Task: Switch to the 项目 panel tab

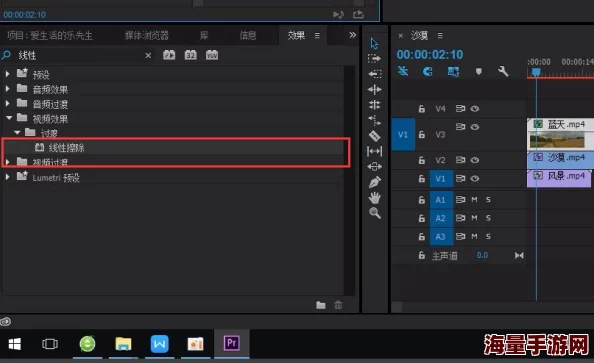Action: tap(50, 36)
